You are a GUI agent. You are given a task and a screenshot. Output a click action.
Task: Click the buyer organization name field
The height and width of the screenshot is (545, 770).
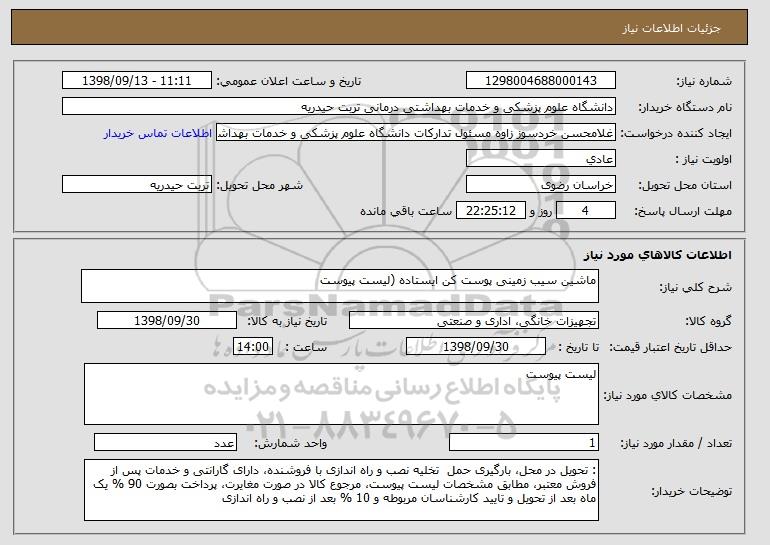(339, 107)
